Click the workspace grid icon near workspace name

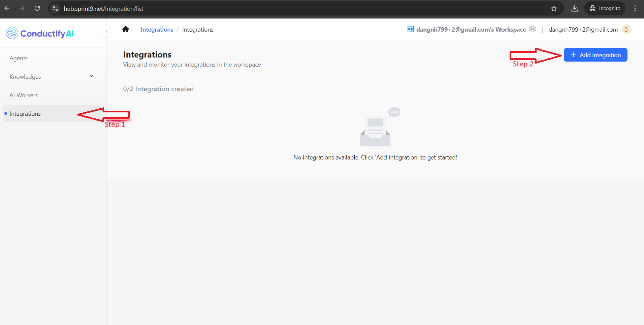[x=410, y=29]
